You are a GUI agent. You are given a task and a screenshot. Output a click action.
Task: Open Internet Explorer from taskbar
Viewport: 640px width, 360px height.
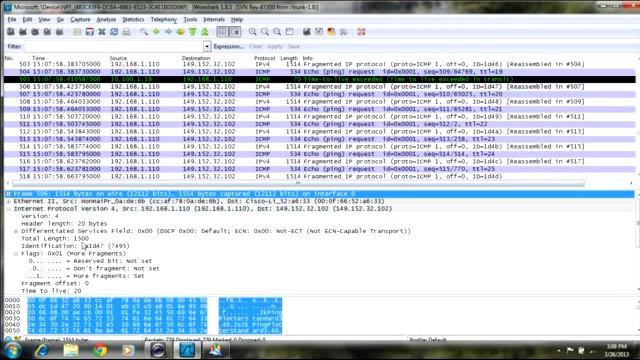42,351
